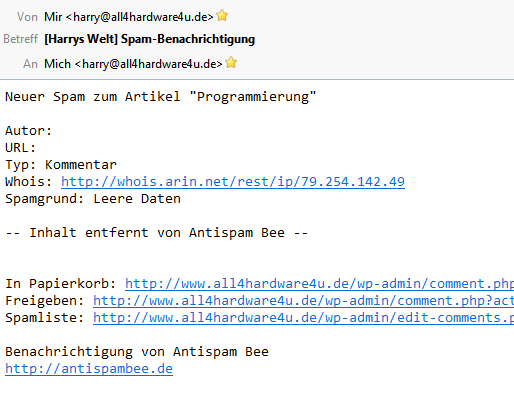The height and width of the screenshot is (402, 514).
Task: Click the 'An' header label
Action: pos(30,64)
